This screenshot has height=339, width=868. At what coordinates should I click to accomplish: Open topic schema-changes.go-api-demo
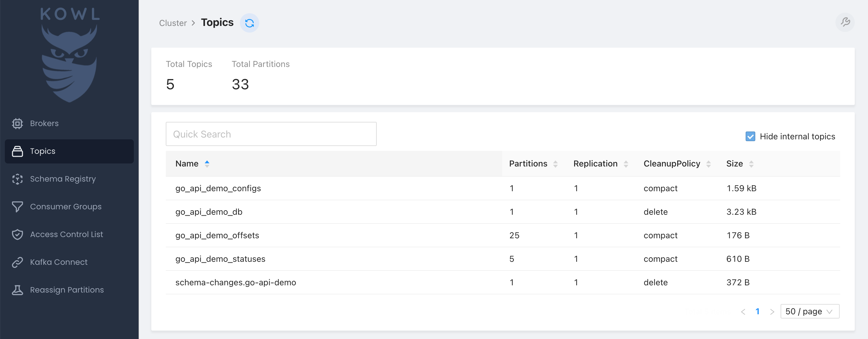coord(235,282)
